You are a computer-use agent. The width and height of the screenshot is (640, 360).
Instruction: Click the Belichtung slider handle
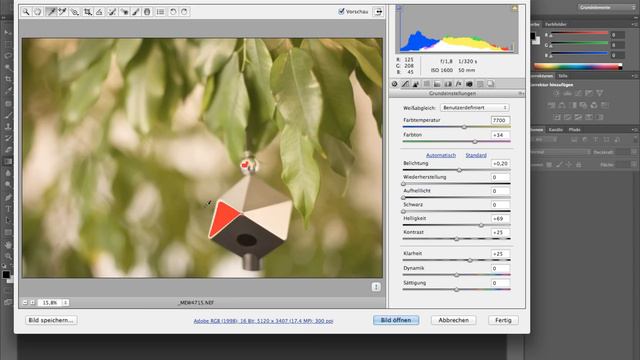pos(459,170)
